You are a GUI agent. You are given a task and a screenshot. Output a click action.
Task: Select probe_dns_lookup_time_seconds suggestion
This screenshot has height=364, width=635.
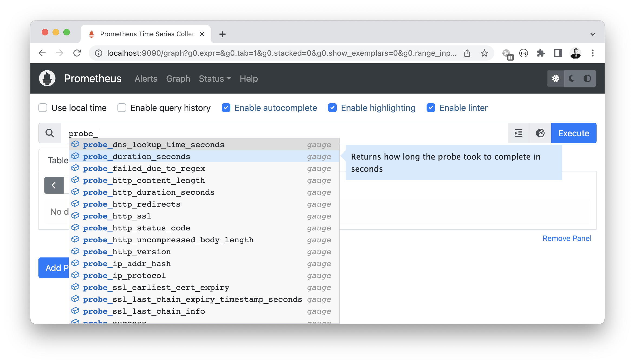204,145
